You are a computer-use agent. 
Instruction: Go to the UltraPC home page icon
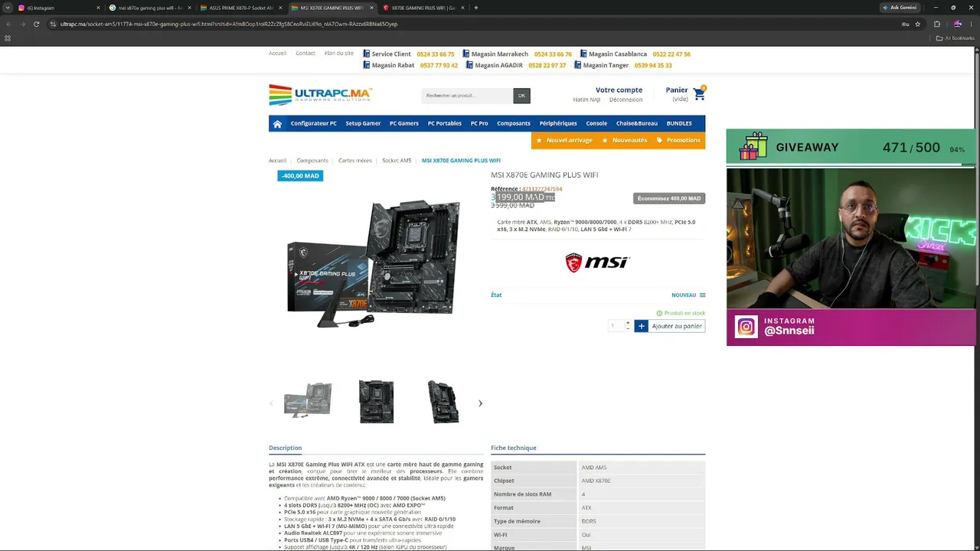click(x=277, y=124)
